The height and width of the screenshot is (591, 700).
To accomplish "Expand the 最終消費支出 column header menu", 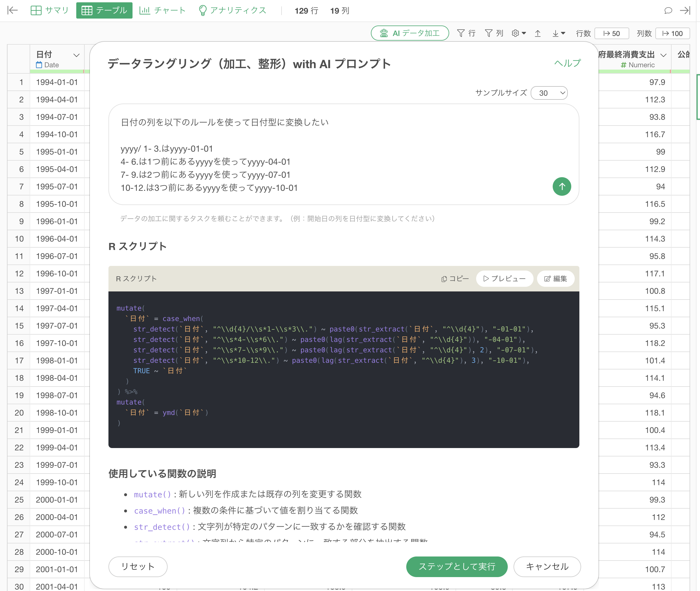I will 663,55.
